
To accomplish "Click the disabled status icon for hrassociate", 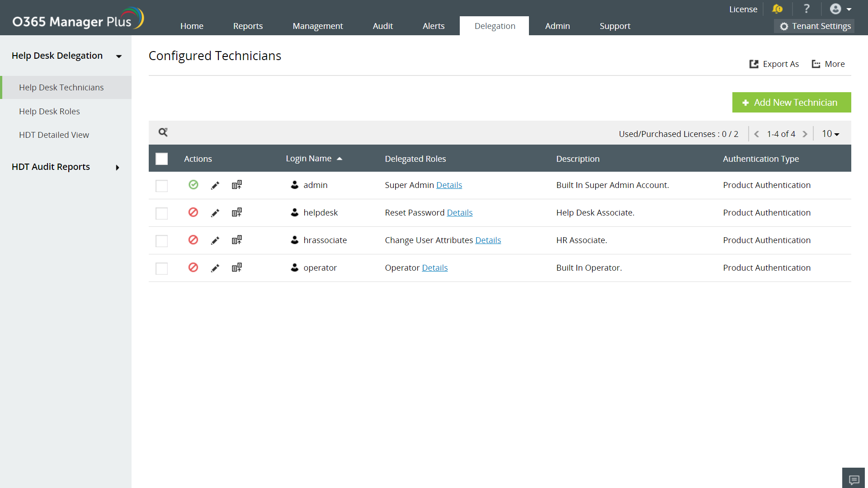I will point(193,240).
